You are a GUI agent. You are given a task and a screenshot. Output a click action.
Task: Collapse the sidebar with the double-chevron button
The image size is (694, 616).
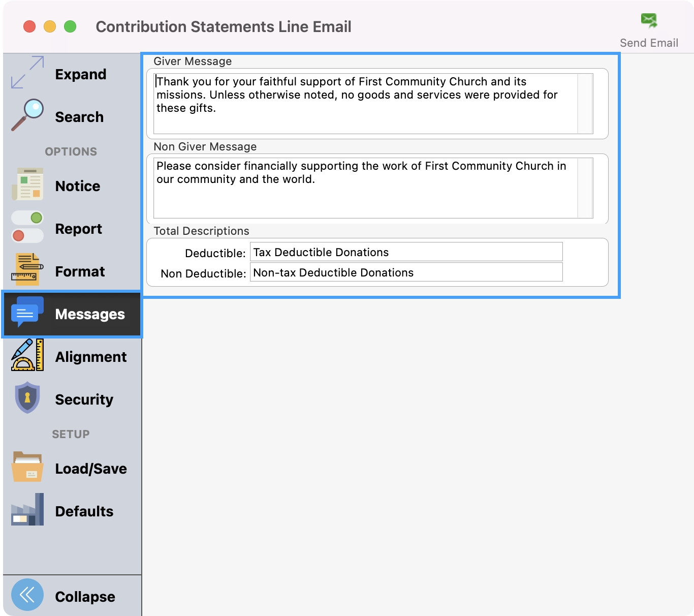coord(27,595)
